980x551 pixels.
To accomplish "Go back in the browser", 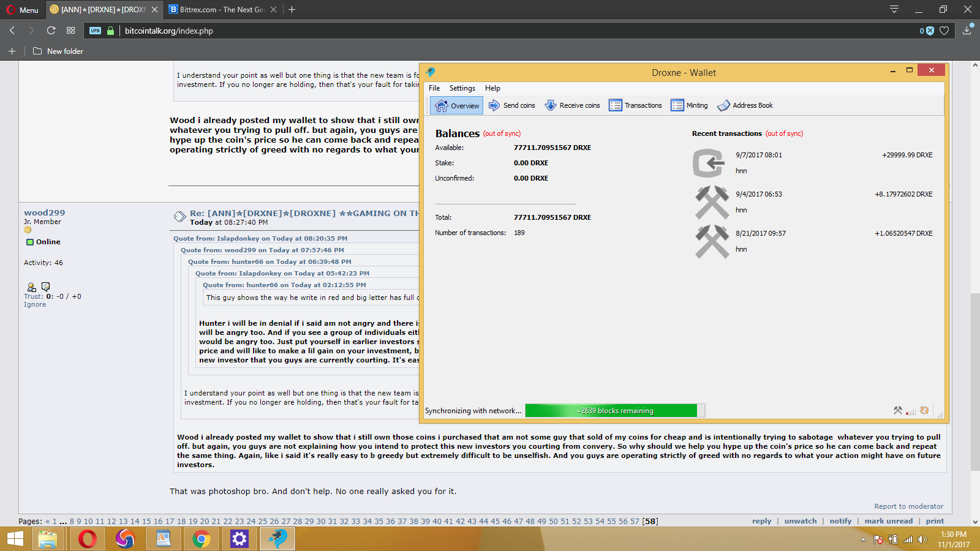I will 12,31.
